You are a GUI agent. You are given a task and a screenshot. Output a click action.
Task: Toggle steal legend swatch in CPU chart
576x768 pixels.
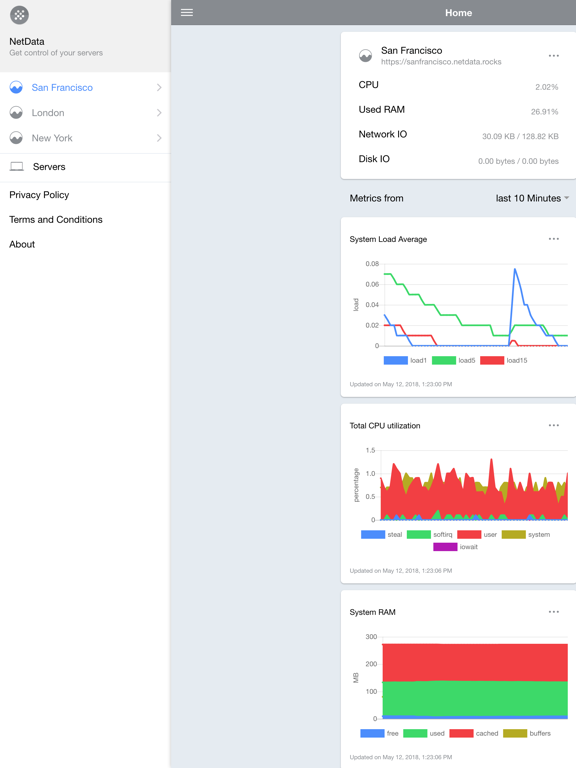[373, 534]
